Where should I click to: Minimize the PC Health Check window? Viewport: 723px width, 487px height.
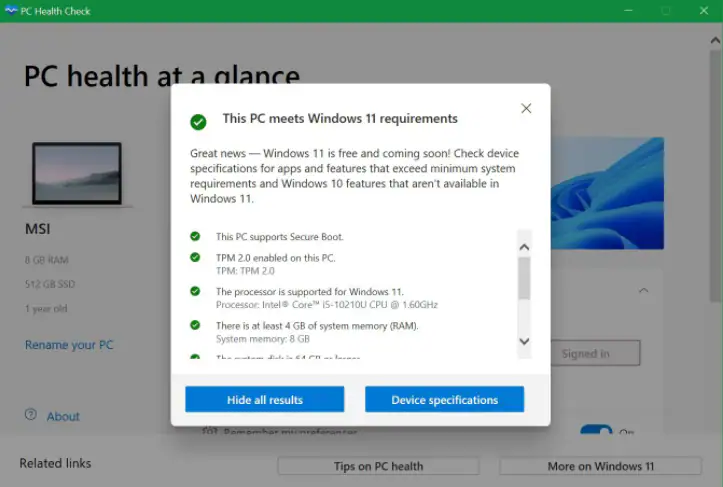coord(628,10)
